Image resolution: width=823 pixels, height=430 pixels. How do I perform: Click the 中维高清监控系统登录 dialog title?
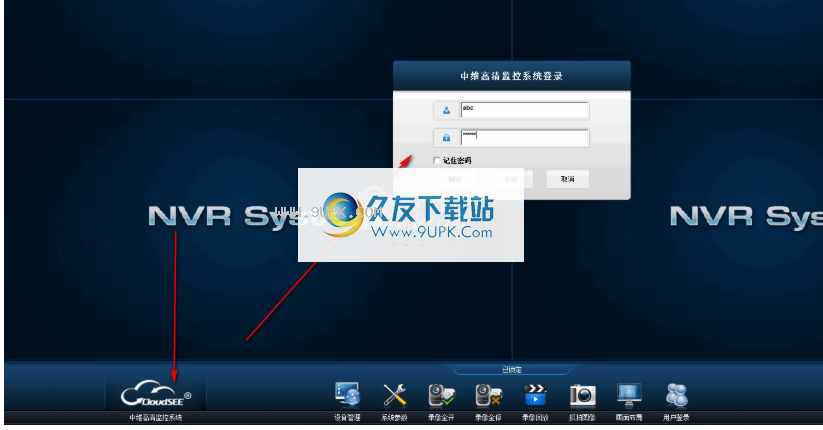point(512,76)
